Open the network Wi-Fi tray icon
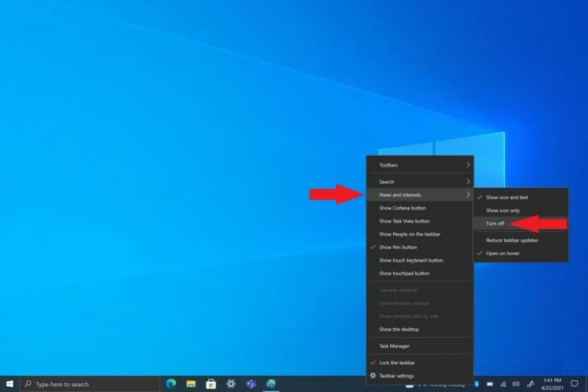This screenshot has height=392, width=588. click(x=503, y=384)
